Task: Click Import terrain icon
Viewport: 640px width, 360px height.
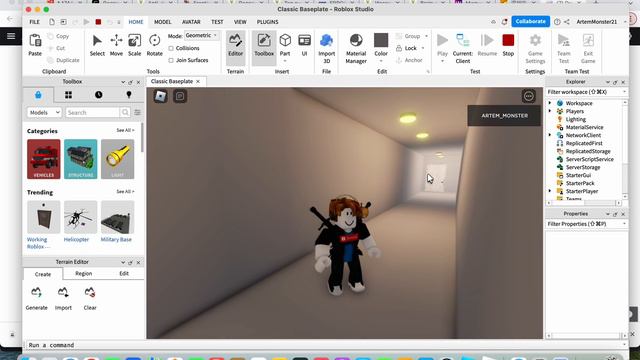Action: [x=63, y=293]
